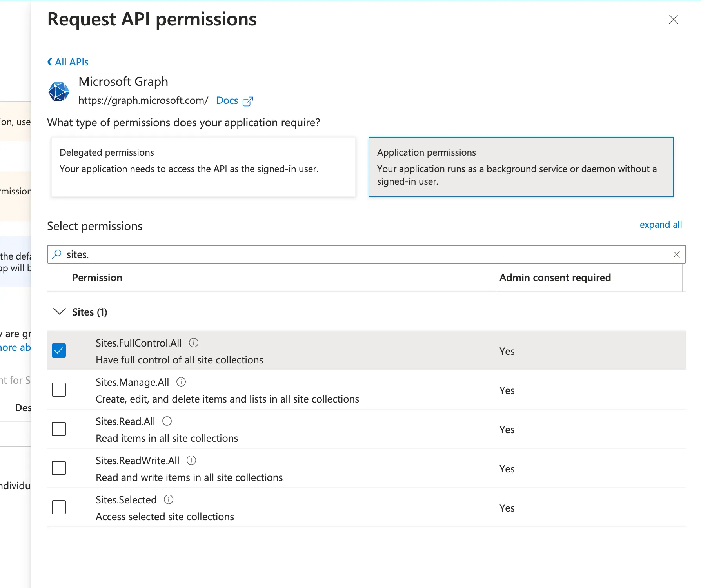Viewport: 701px width, 588px height.
Task: Click the info icon beside Sites.Selected
Action: click(169, 500)
